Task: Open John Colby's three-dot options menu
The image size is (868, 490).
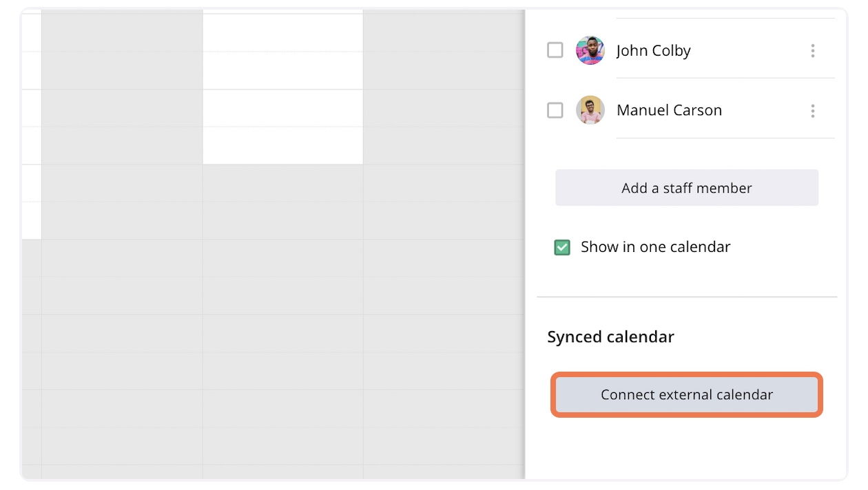Action: click(813, 50)
